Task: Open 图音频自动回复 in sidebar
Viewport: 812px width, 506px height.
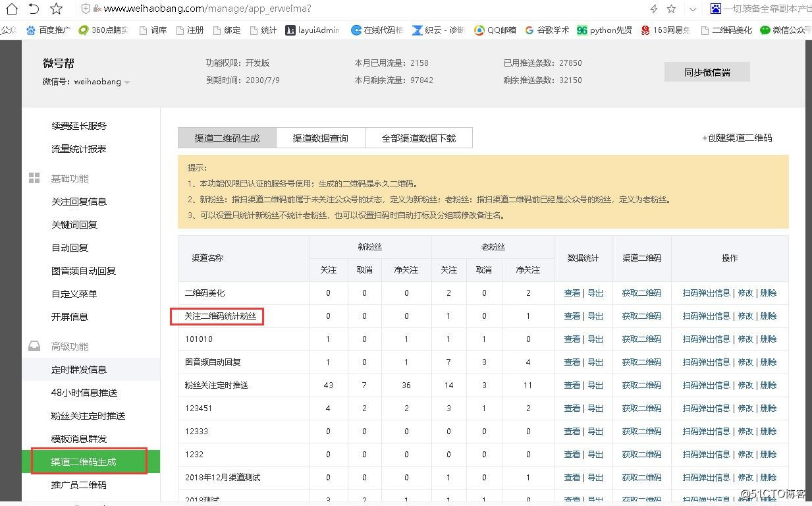Action: coord(84,271)
